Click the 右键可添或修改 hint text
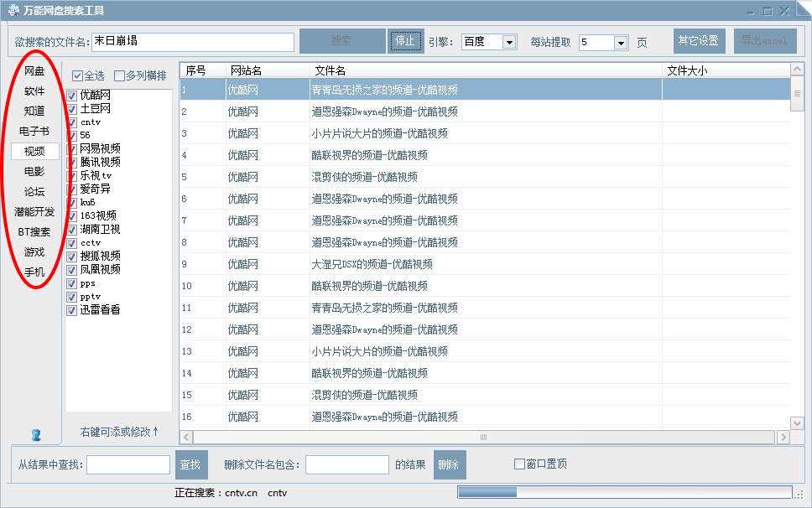The height and width of the screenshot is (508, 812). [x=120, y=432]
